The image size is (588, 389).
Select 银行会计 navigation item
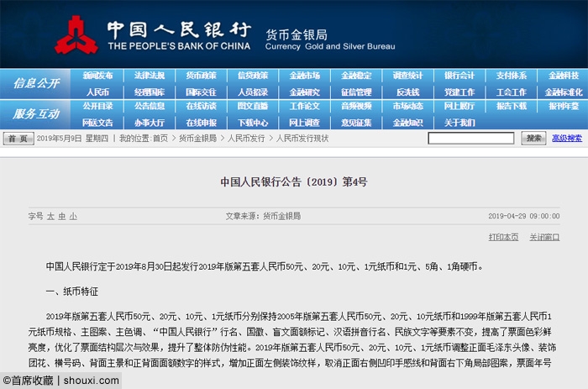click(459, 76)
